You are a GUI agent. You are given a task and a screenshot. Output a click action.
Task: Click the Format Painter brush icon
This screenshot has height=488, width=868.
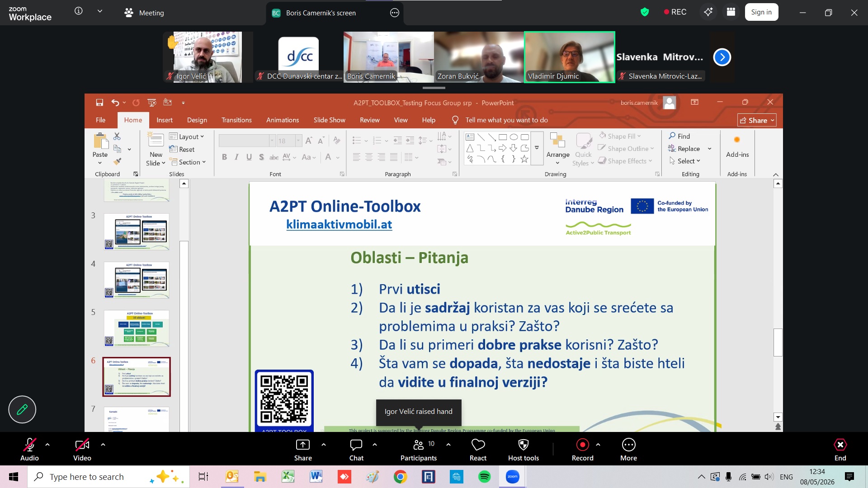tap(117, 161)
